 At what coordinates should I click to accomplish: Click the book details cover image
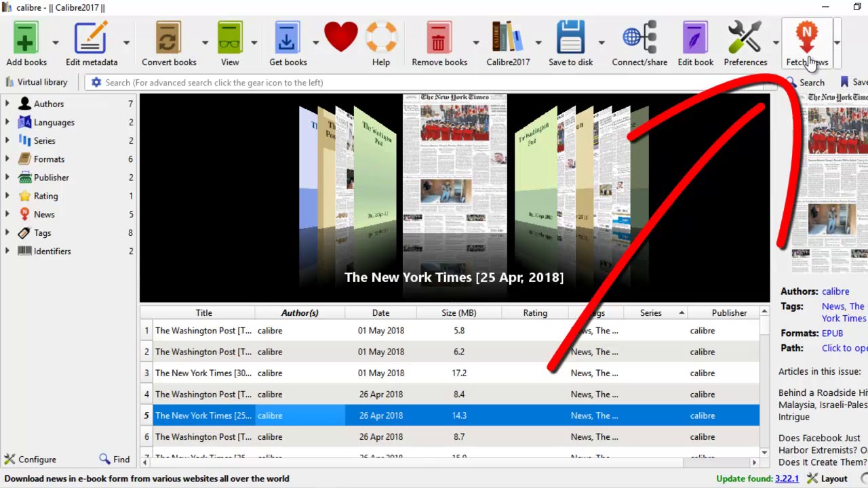click(829, 183)
